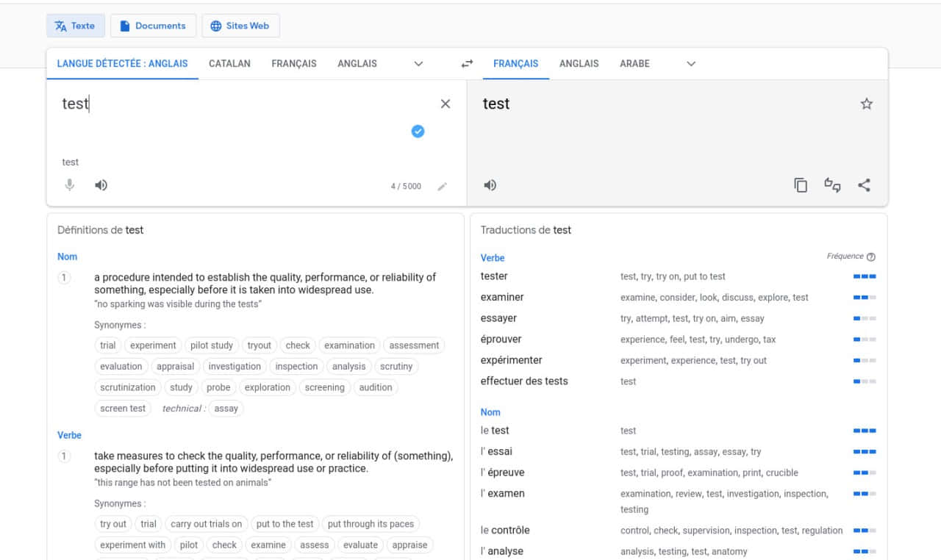
Task: Click the 'trial' synonym chip under Nom
Action: click(108, 345)
